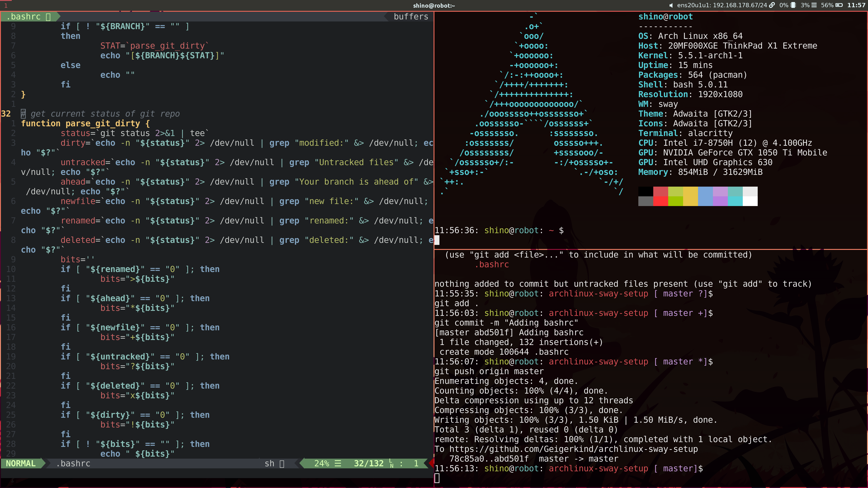This screenshot has width=868, height=488.
Task: Click the hamburger icon beside 24% in statusline
Action: point(338,463)
